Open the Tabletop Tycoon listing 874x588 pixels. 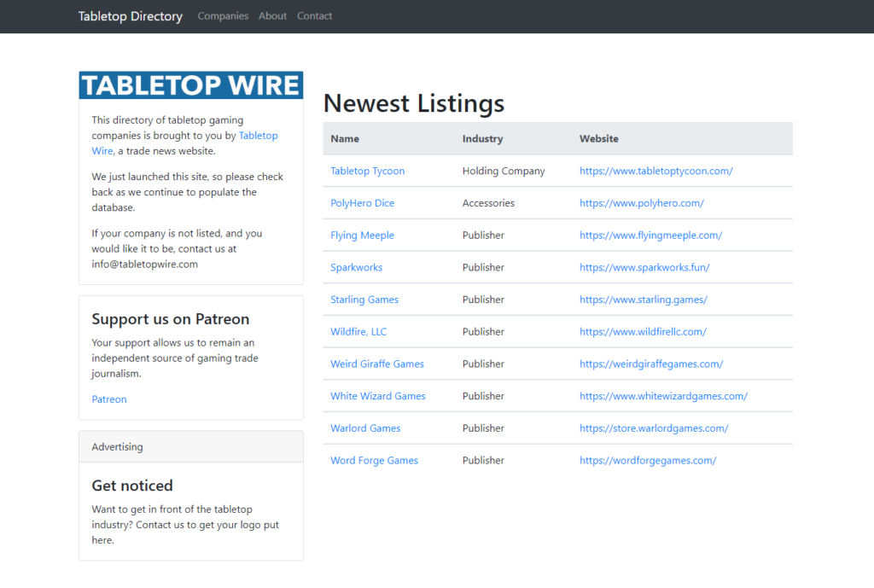click(367, 171)
